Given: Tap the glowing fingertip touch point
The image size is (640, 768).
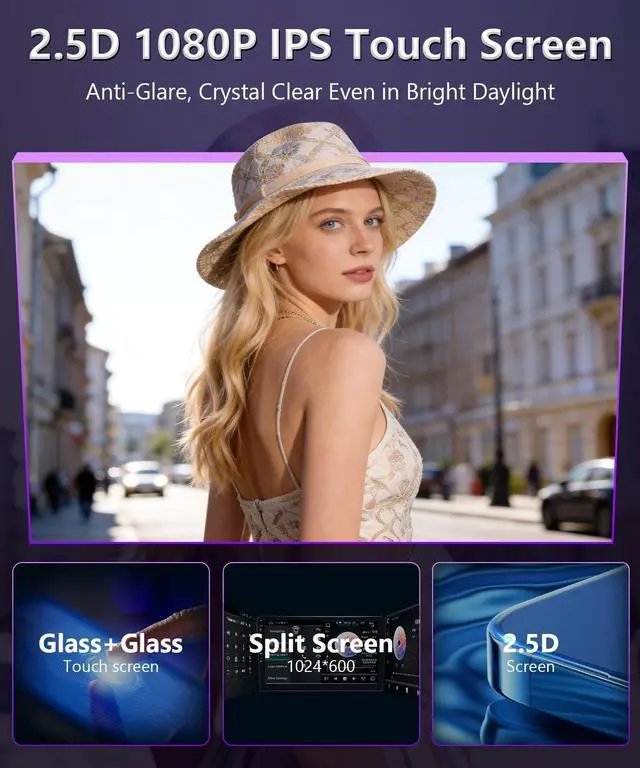Looking at the screenshot, I should (111, 680).
